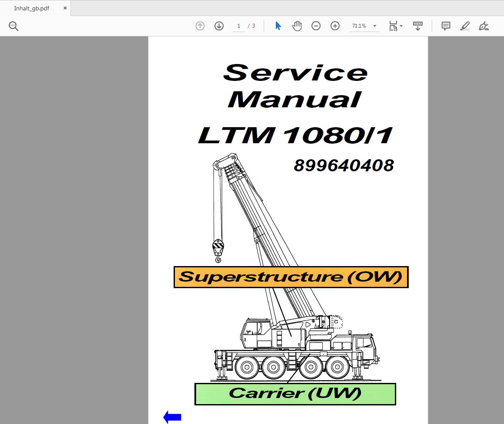Click the total page count '/ 3'
Viewport: 504px width, 424px height.
pyautogui.click(x=252, y=26)
